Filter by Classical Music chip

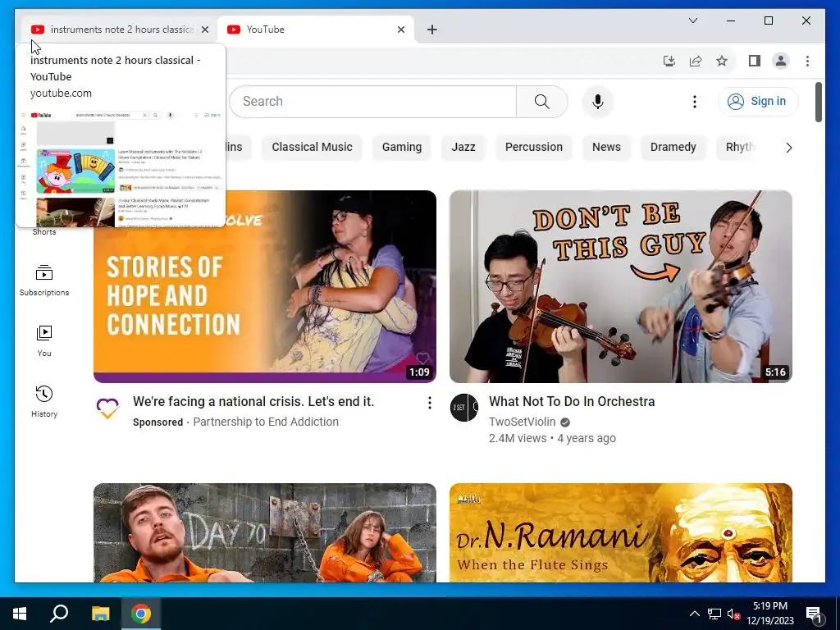pos(312,148)
